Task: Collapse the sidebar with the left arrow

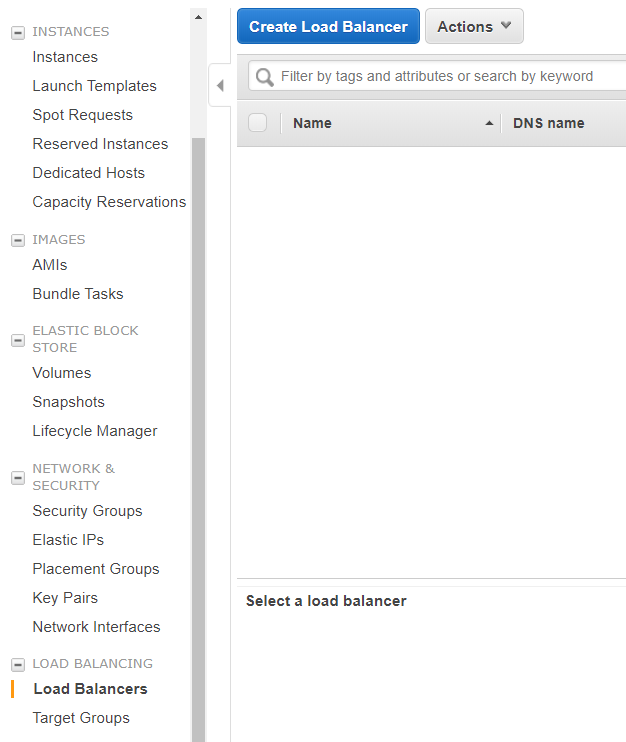Action: pos(220,86)
